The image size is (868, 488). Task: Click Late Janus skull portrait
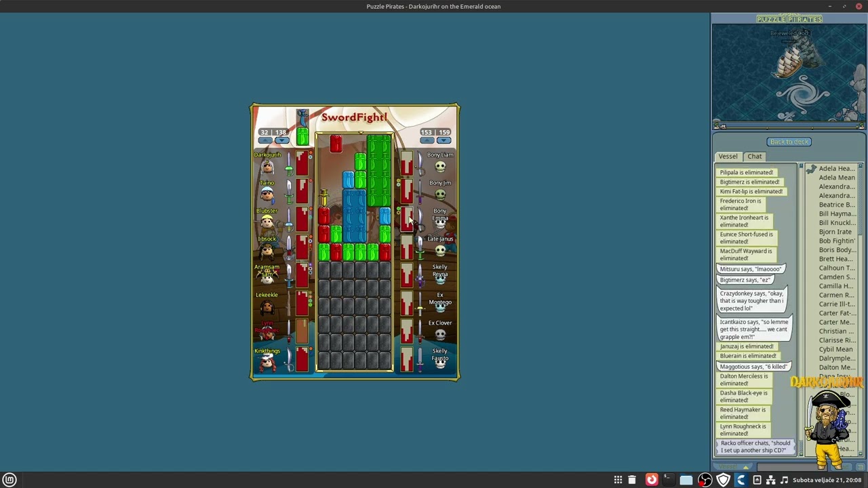[x=440, y=250]
